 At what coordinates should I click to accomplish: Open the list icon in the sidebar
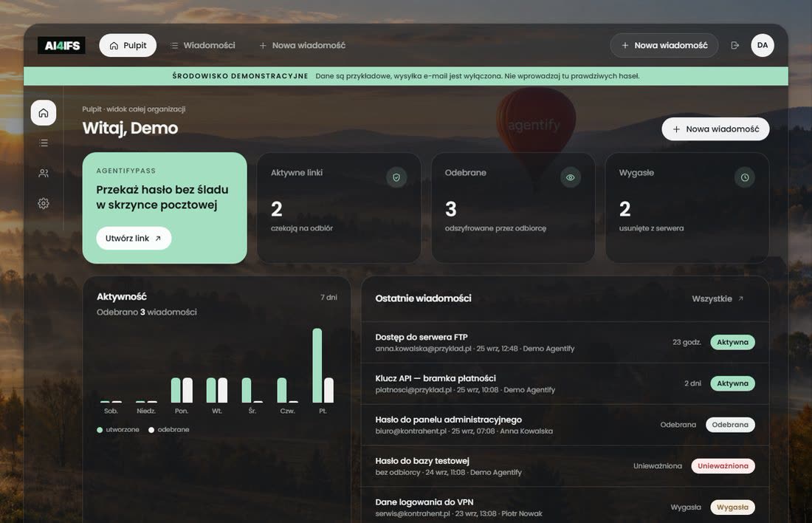(44, 143)
